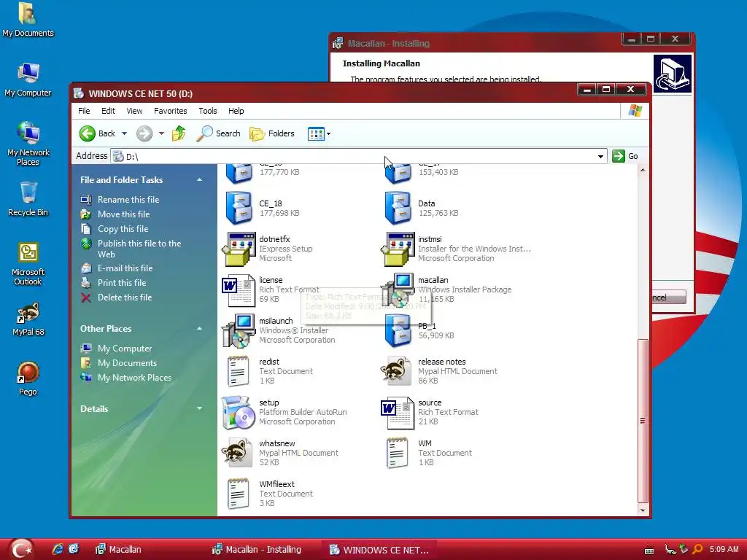Launch Internet Explorer from quick launch
This screenshot has width=747, height=560.
click(58, 549)
